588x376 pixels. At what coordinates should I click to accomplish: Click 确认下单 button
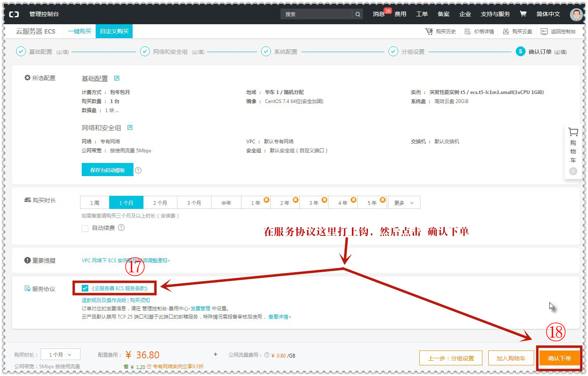click(559, 358)
